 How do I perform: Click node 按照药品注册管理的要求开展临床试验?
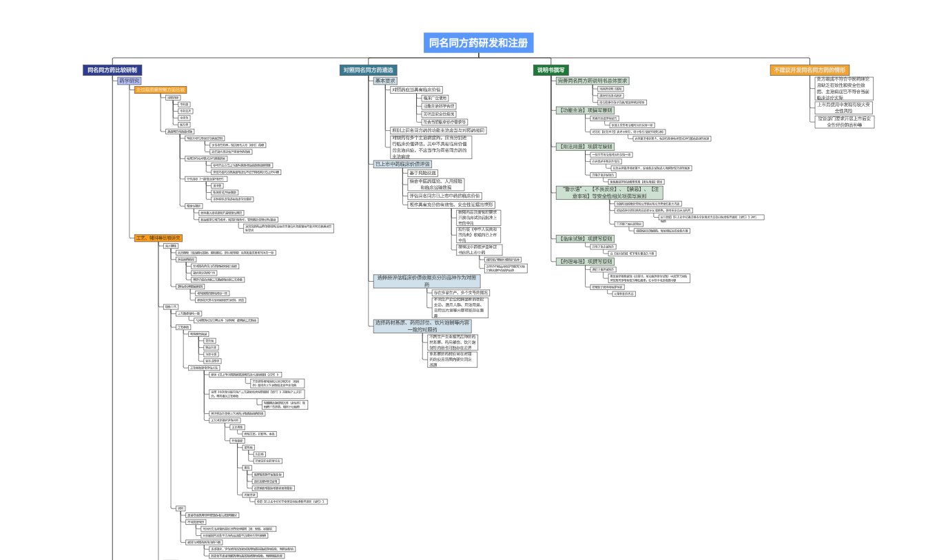point(478,218)
